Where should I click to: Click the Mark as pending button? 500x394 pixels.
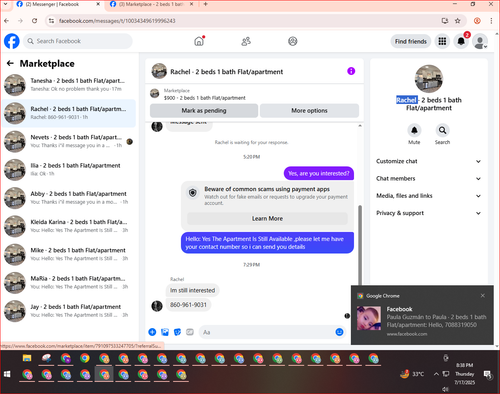click(x=204, y=110)
